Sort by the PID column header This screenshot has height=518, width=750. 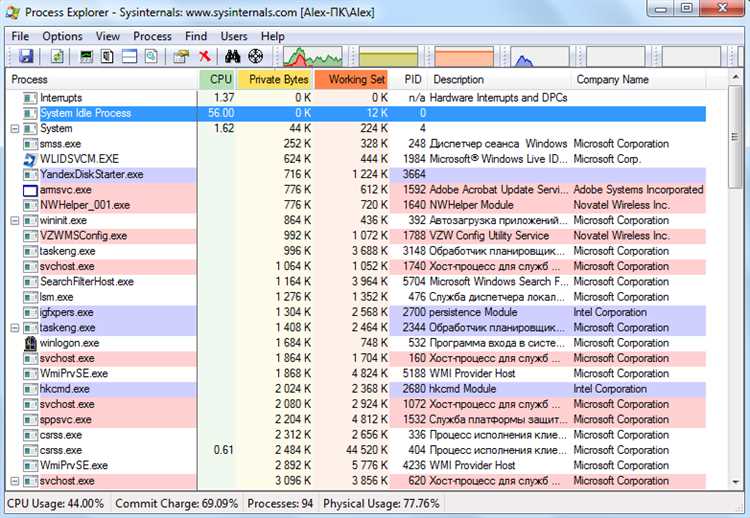tap(408, 79)
